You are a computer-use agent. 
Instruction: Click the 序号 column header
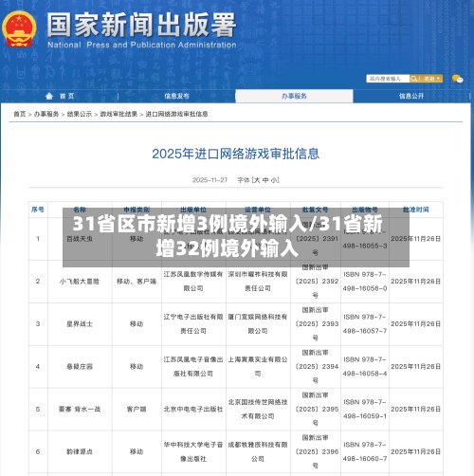pos(38,210)
